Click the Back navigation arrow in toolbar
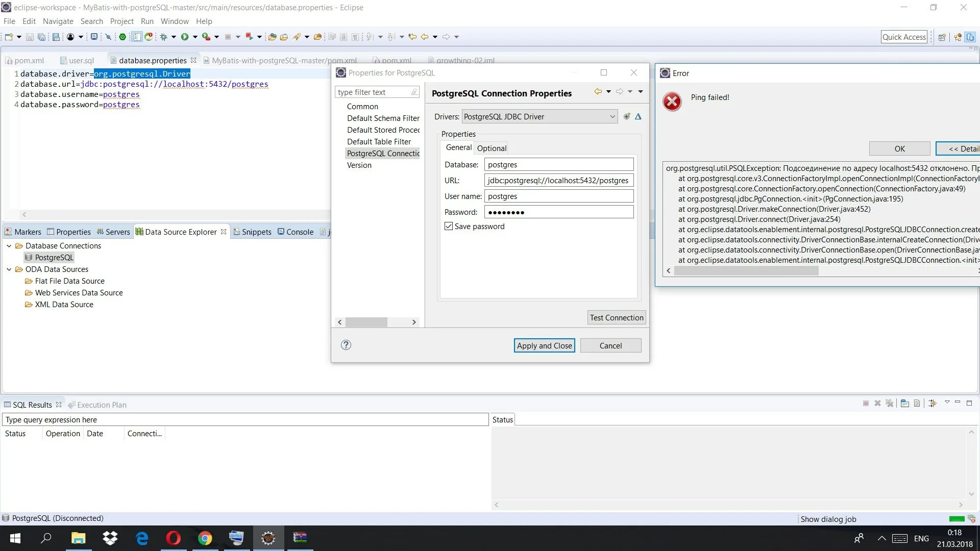980x551 pixels. [x=425, y=37]
